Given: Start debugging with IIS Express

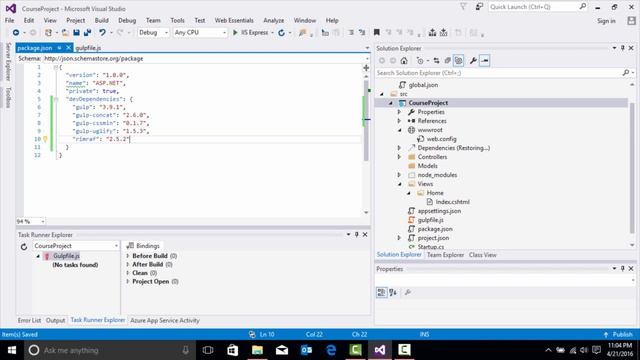Looking at the screenshot, I should point(250,33).
